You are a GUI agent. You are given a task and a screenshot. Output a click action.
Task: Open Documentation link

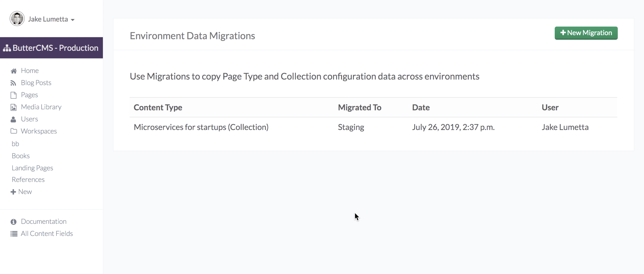click(x=44, y=221)
